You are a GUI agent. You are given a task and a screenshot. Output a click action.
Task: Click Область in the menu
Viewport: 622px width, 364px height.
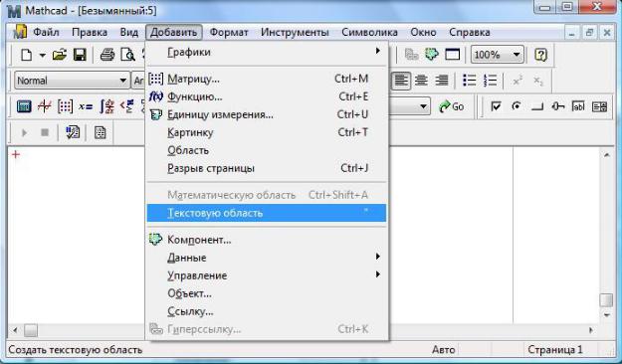pos(266,150)
